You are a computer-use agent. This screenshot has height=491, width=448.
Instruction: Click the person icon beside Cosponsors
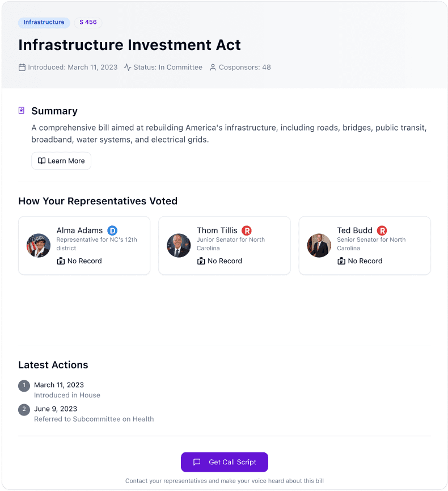pos(213,68)
